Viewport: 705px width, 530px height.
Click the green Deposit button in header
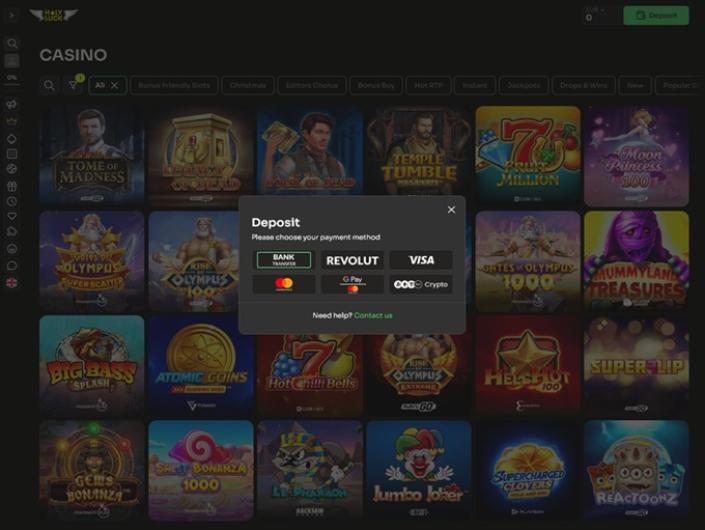click(x=656, y=15)
